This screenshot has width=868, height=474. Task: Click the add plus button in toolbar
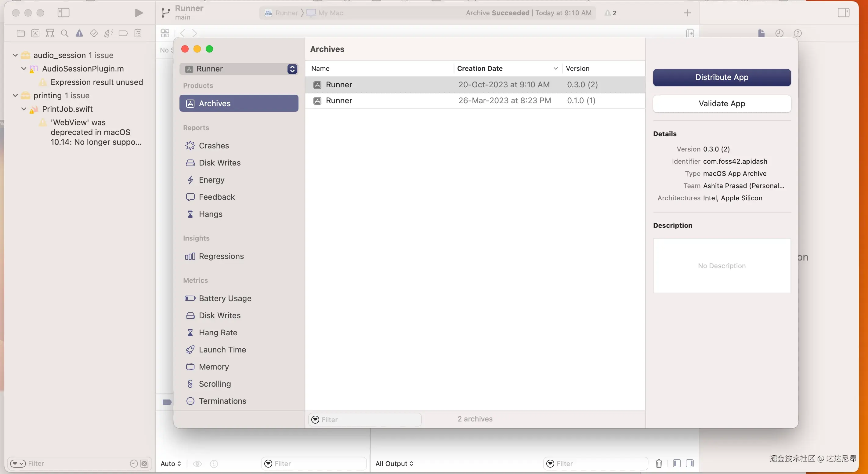[x=687, y=13]
